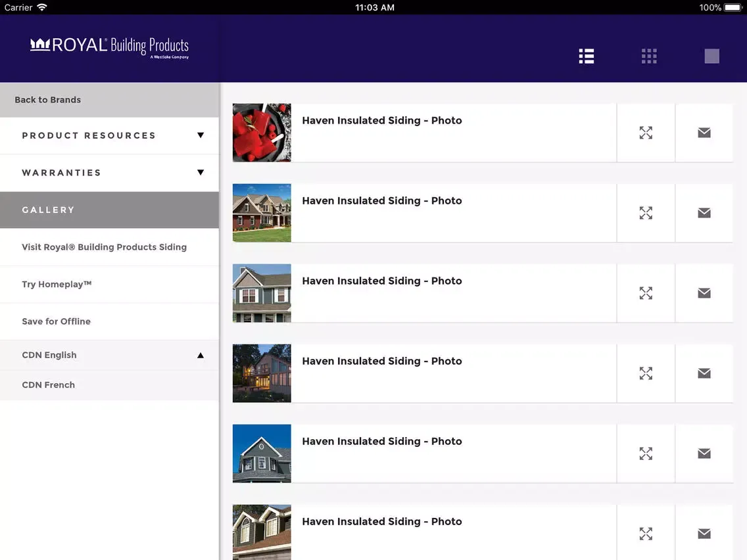Visit Royal Building Products Siding link
747x560 pixels.
point(110,247)
